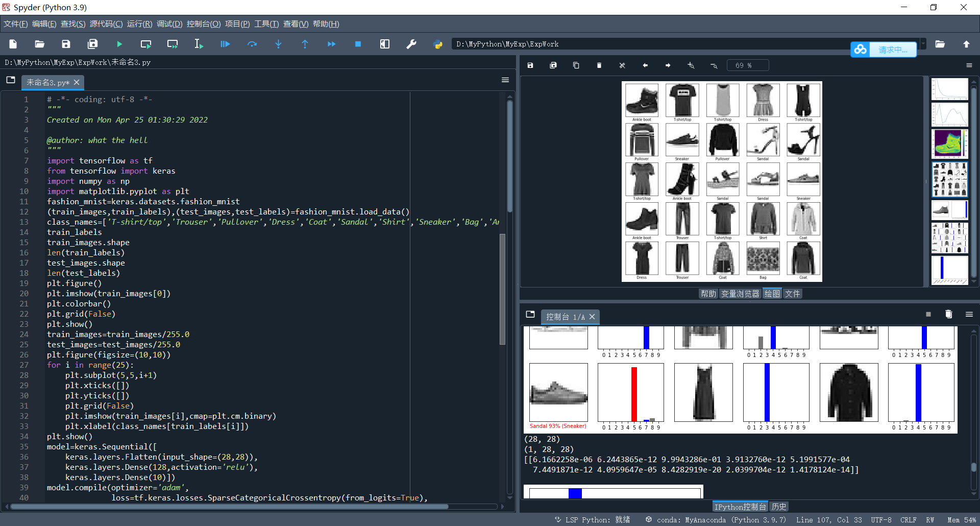Open the console pane options menu

coord(969,315)
